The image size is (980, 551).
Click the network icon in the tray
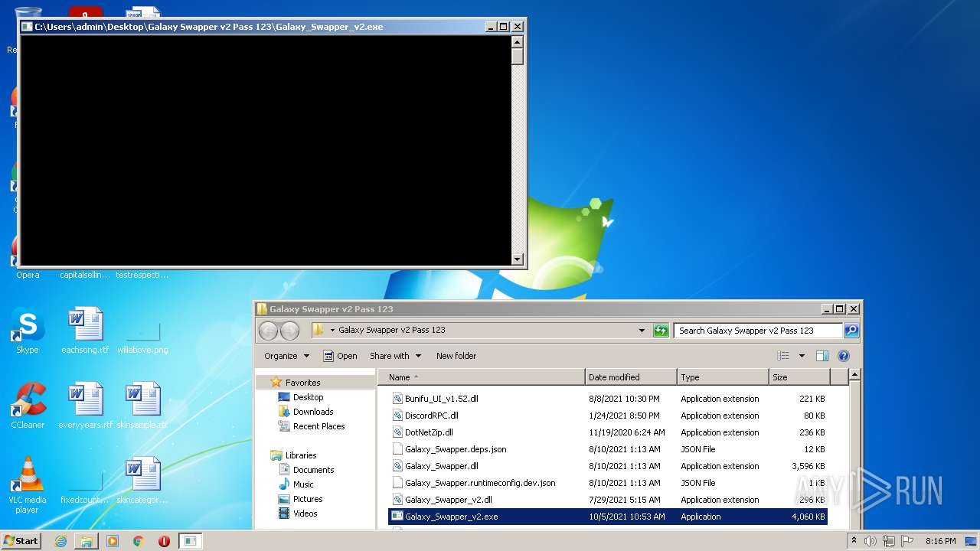click(888, 541)
